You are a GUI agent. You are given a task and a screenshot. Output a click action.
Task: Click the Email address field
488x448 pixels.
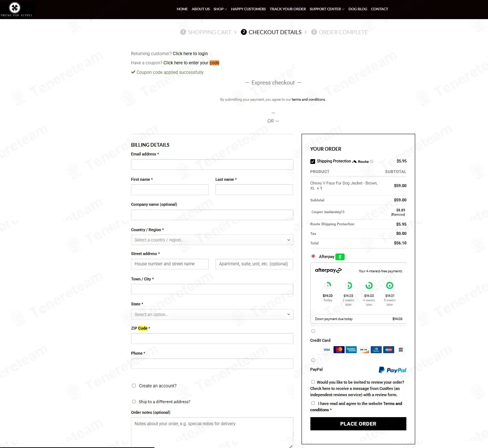pos(212,165)
